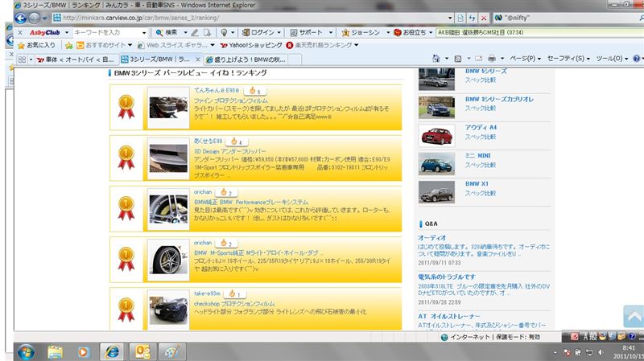Viewport: 644px width, 361px height.
Task: Open Outlook from the taskbar
Action: pos(142,352)
